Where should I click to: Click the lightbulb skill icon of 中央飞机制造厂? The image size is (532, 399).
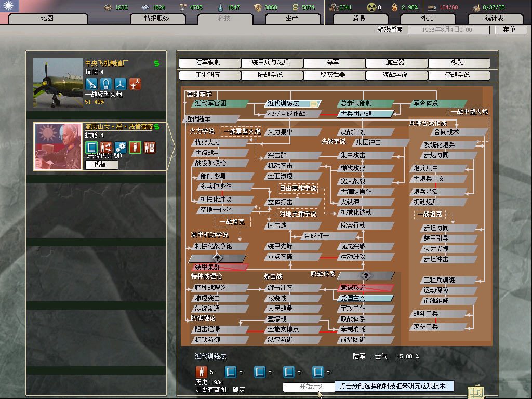[x=106, y=84]
